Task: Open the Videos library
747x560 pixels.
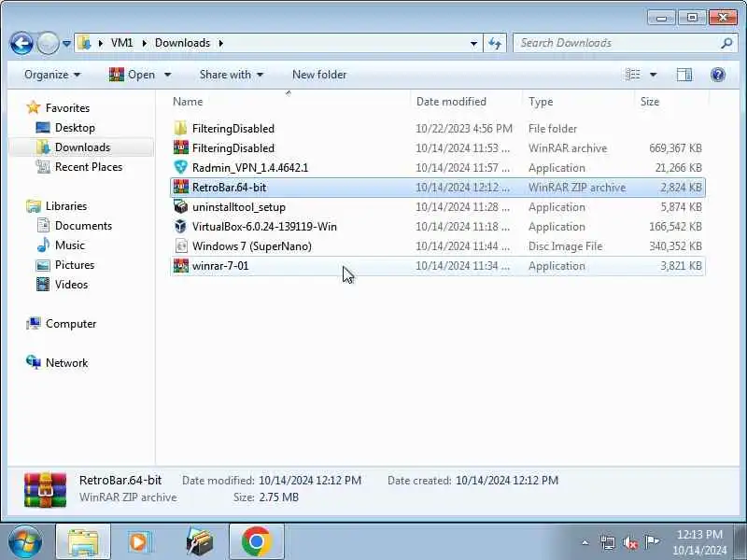Action: [72, 285]
